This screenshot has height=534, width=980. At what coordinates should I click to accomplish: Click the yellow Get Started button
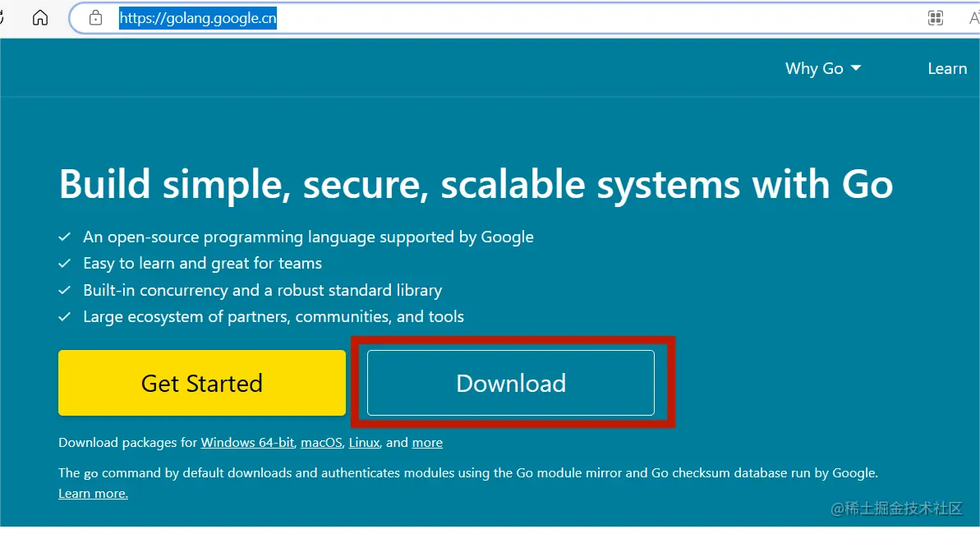tap(202, 383)
